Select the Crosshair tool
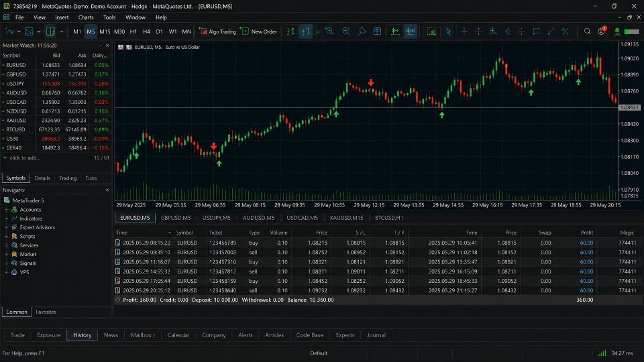The image size is (644, 362). click(464, 32)
